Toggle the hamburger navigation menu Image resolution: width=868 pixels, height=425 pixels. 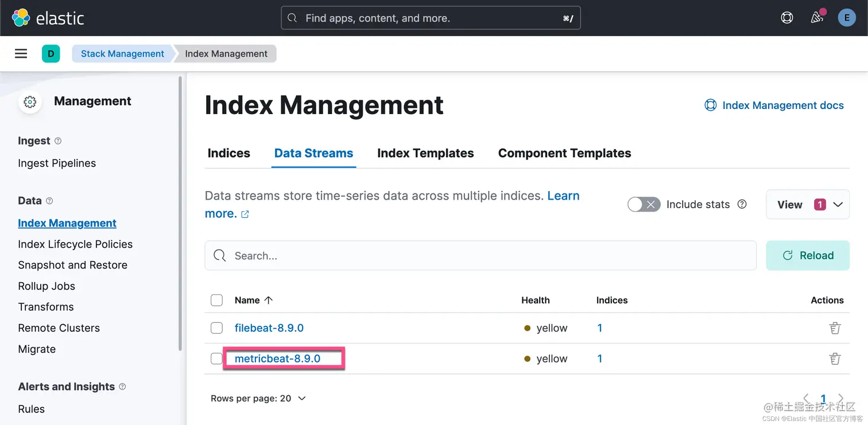(x=21, y=54)
